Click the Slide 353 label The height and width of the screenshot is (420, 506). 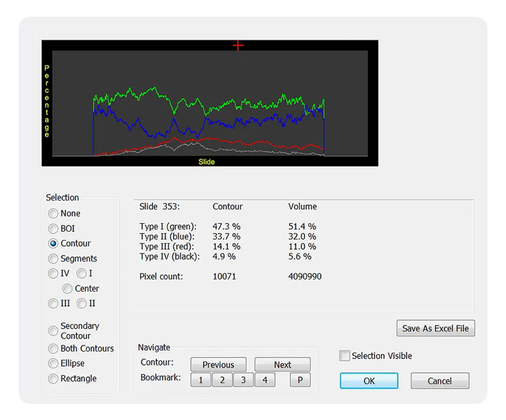pyautogui.click(x=160, y=206)
